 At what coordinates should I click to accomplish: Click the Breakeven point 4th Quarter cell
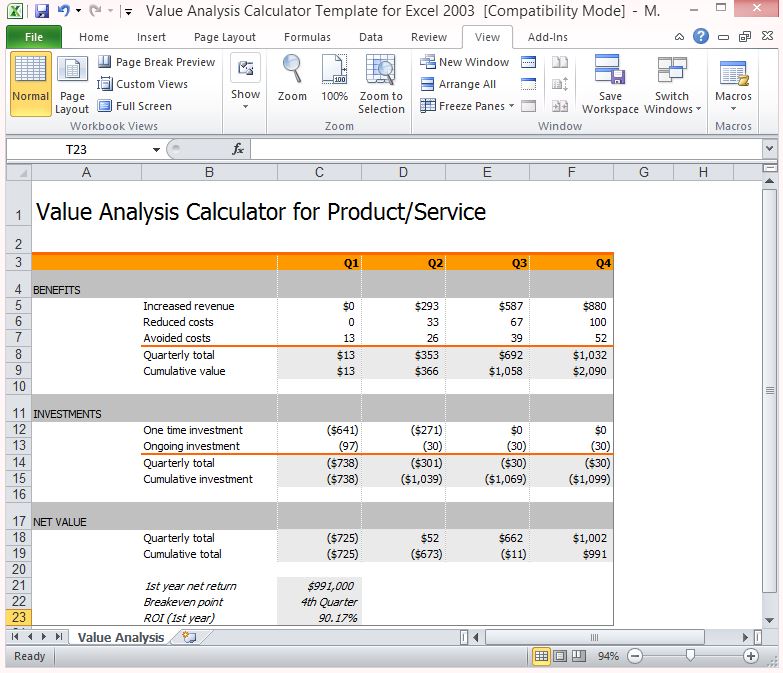tap(319, 602)
